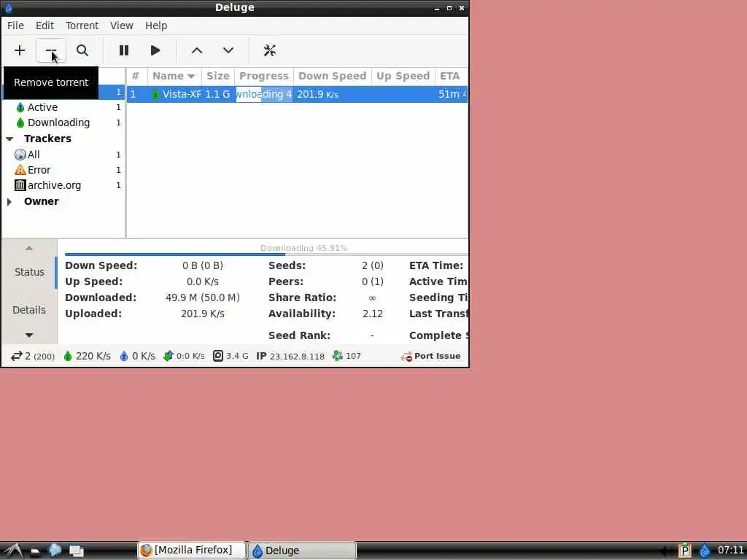Filter by archive.org tracker
The image size is (747, 560).
point(63,184)
